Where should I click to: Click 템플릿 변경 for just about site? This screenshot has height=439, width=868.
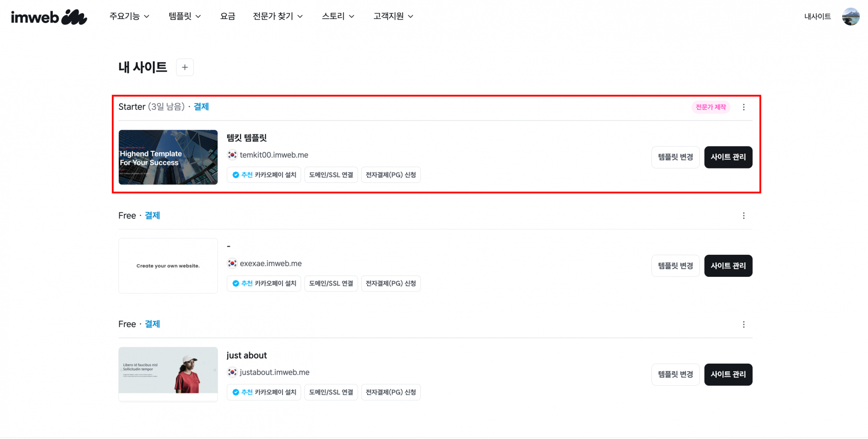675,374
